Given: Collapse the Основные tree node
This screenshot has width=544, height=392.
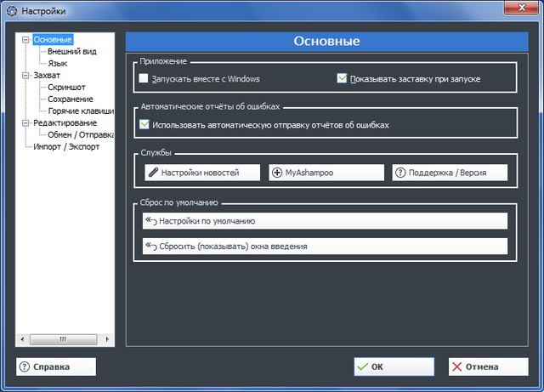Looking at the screenshot, I should coord(25,39).
